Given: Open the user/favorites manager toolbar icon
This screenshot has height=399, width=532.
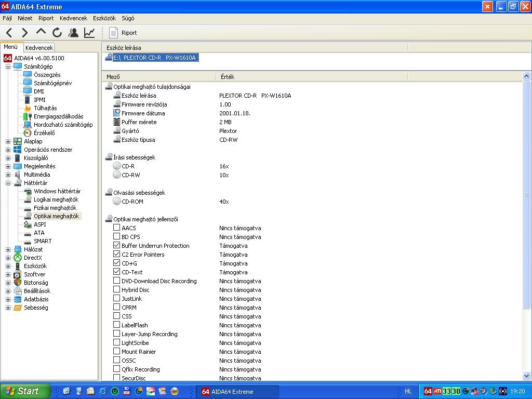Looking at the screenshot, I should click(x=73, y=33).
